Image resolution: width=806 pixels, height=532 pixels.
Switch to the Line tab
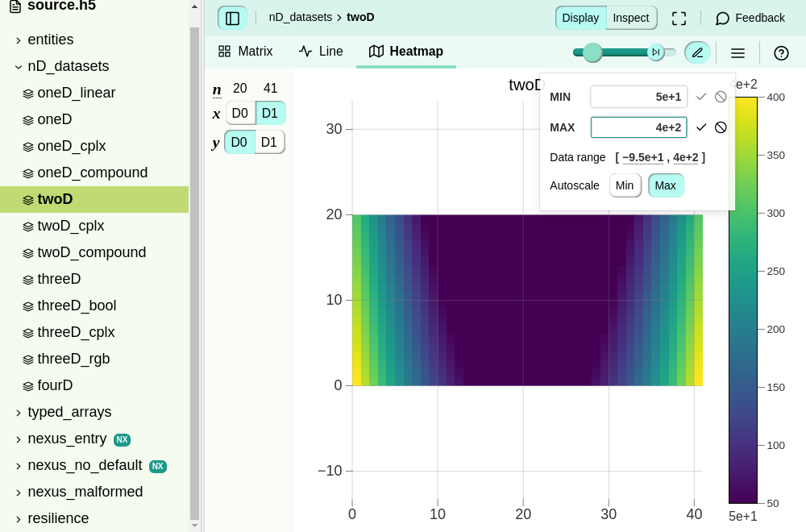click(322, 52)
